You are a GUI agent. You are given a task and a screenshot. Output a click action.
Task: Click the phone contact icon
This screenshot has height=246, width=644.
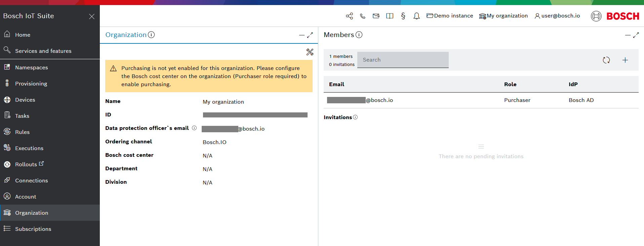(x=363, y=16)
